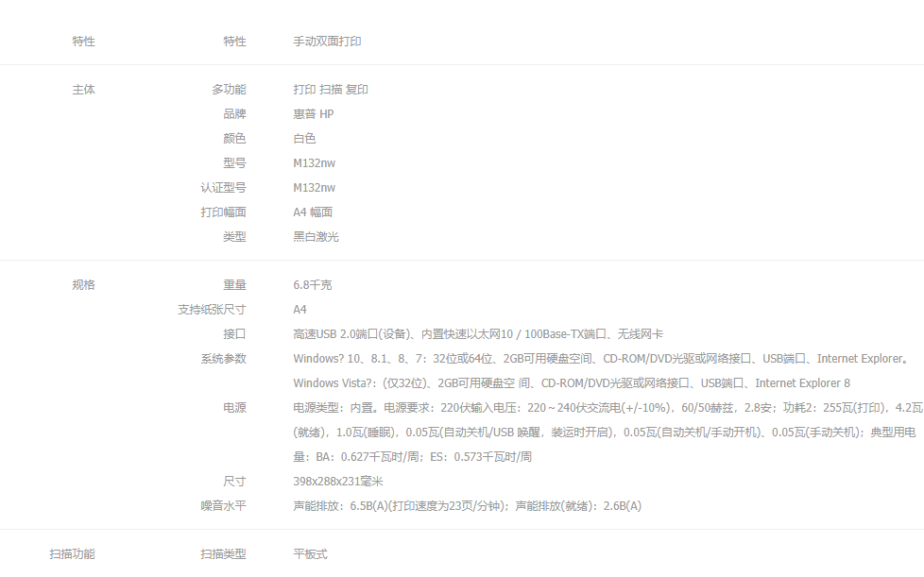
Task: Click the '6.8千克' weight value
Action: tap(313, 285)
